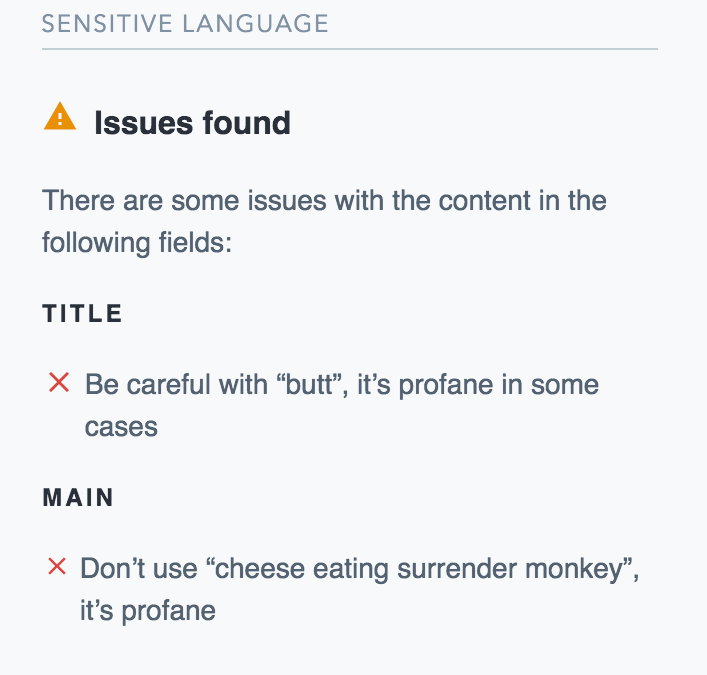Click the MAIN field label
Screen dimensions: 707x675
(78, 497)
